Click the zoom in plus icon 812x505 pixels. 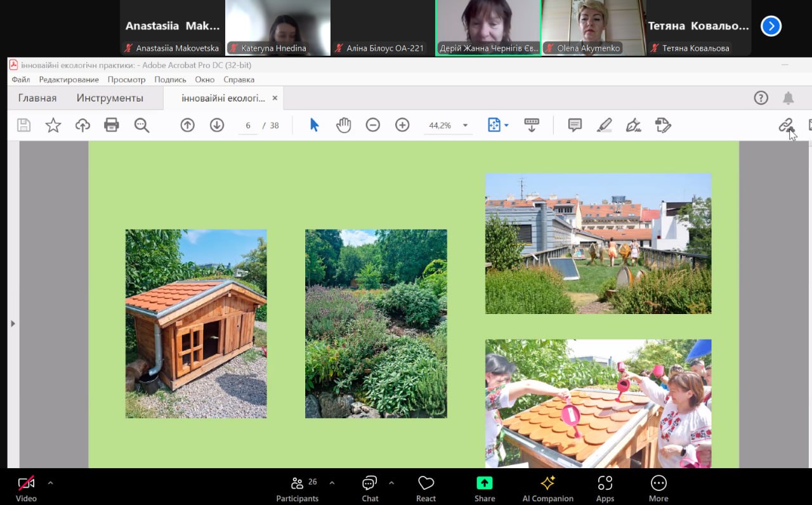[402, 125]
